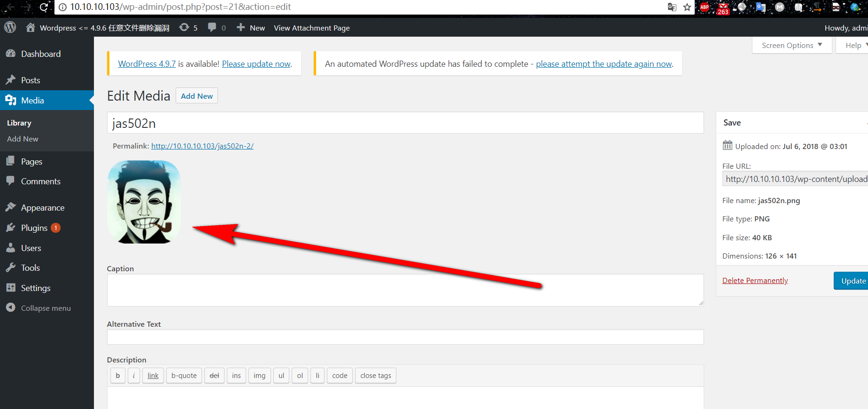Click the browser reload icon
868x409 pixels.
44,7
